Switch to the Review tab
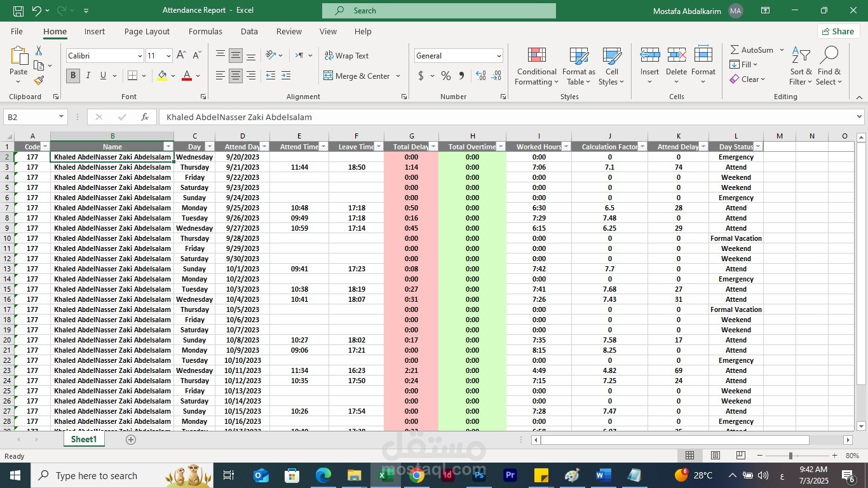The width and height of the screenshot is (868, 488). pos(289,31)
